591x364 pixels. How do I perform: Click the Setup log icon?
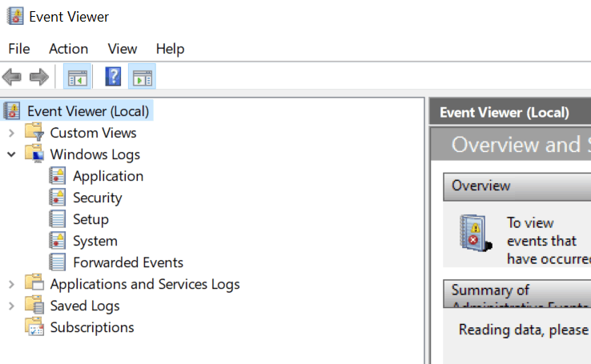tap(58, 219)
